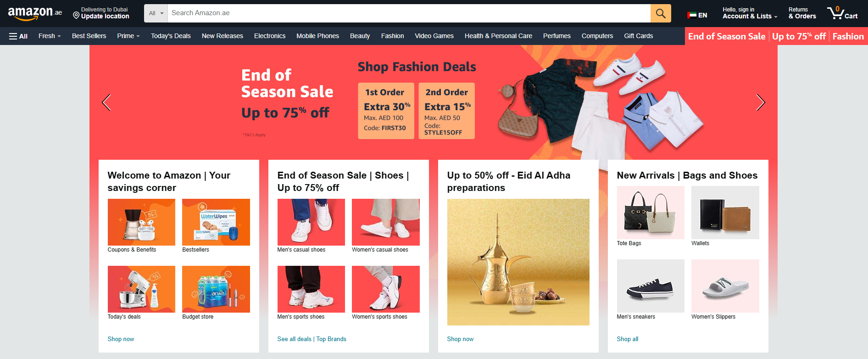
Task: Click Shop now under savings corner
Action: [121, 339]
